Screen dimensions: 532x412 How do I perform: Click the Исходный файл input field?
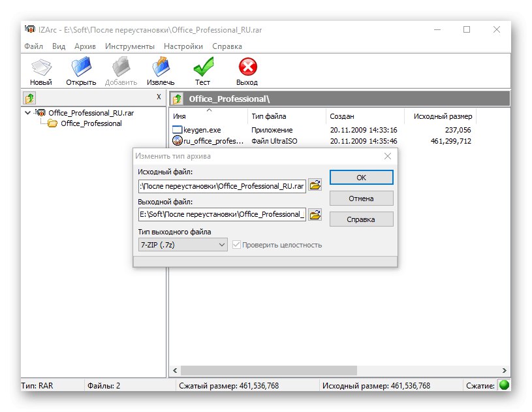(222, 186)
